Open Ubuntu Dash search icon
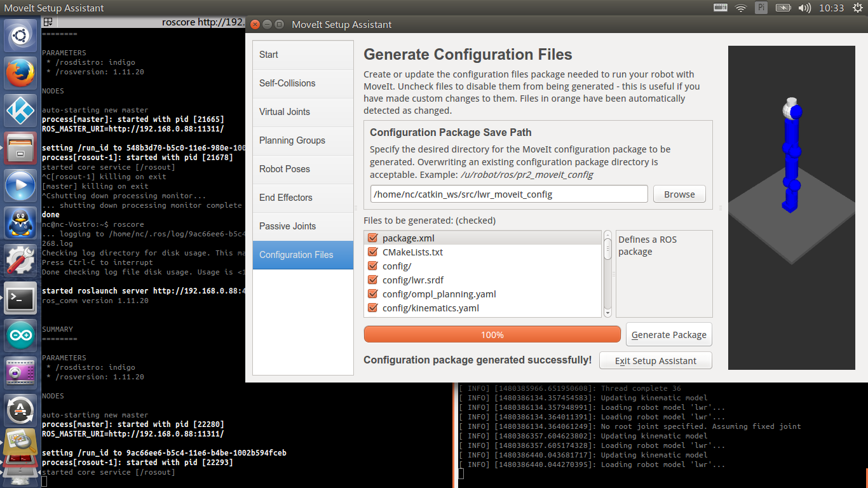868x488 pixels. (20, 36)
